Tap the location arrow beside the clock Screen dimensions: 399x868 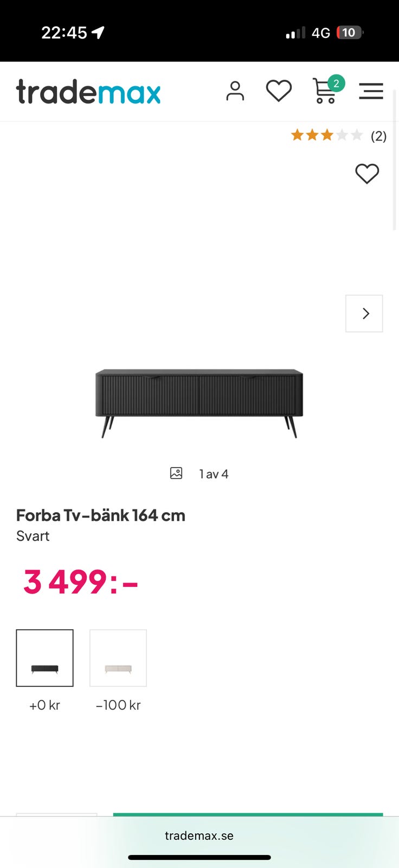tap(98, 33)
